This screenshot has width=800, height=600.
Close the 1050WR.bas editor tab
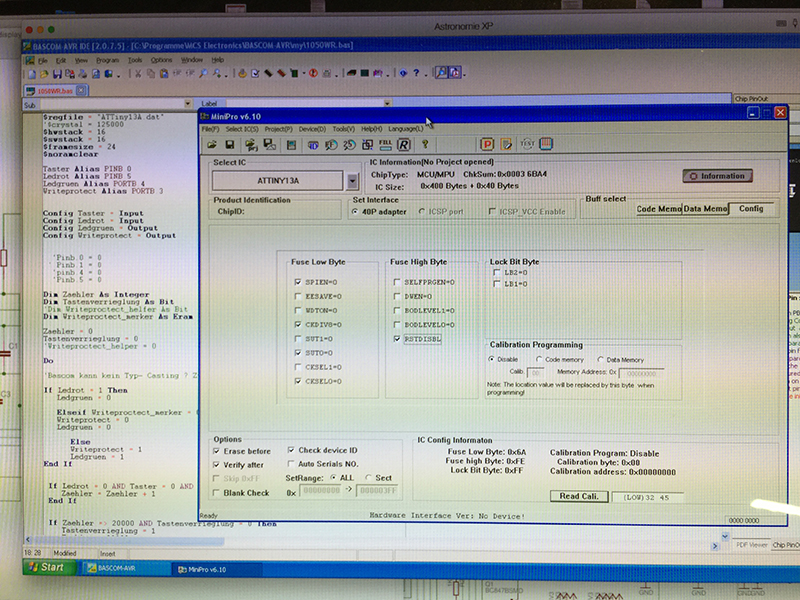pyautogui.click(x=81, y=90)
